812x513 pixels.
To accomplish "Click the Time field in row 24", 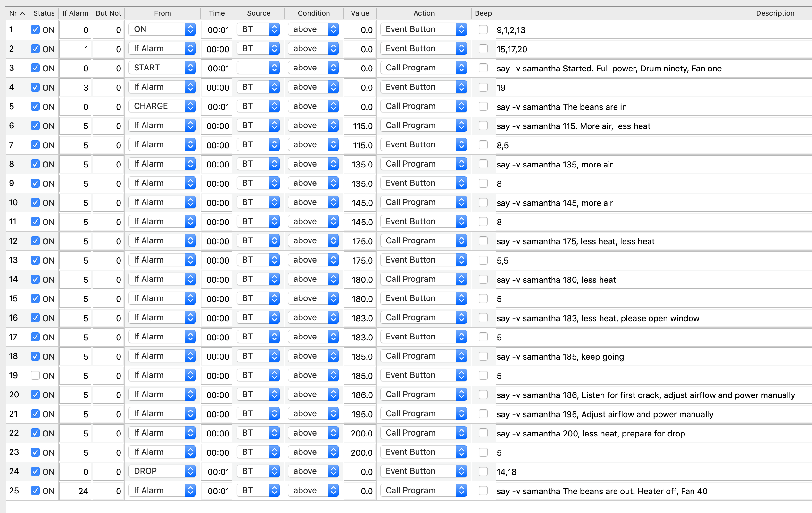I will (x=217, y=472).
